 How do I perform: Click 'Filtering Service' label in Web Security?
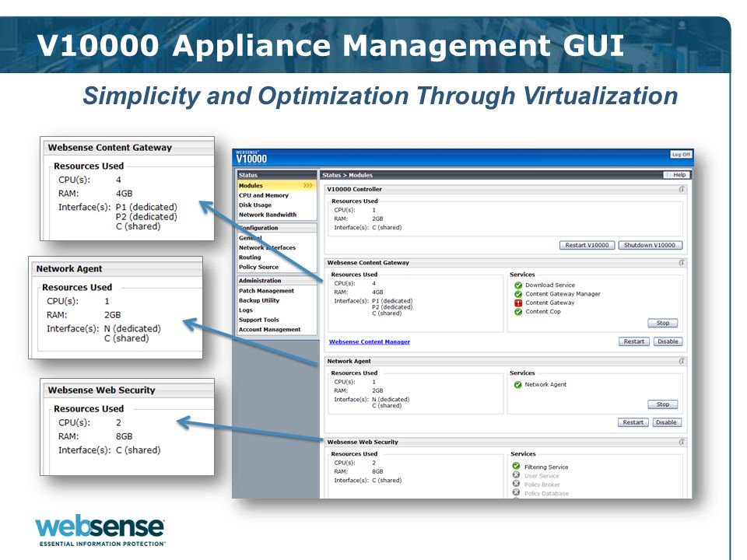546,467
